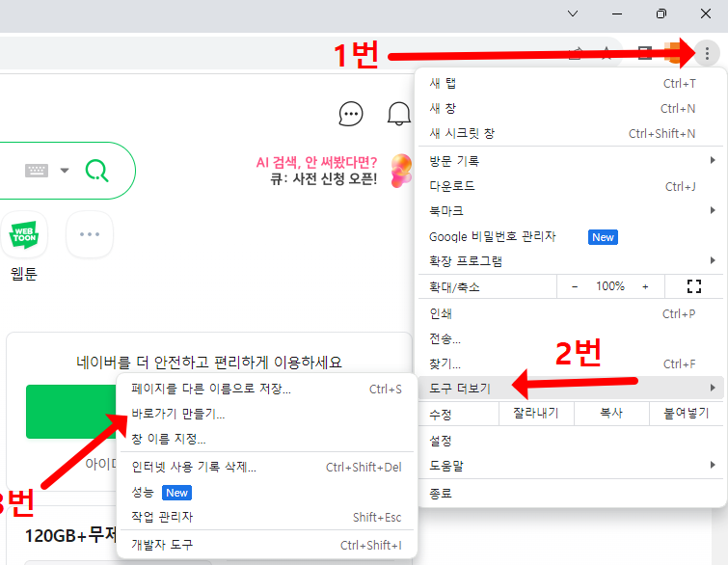
Task: Open the on-screen keyboard icon
Action: pyautogui.click(x=37, y=171)
